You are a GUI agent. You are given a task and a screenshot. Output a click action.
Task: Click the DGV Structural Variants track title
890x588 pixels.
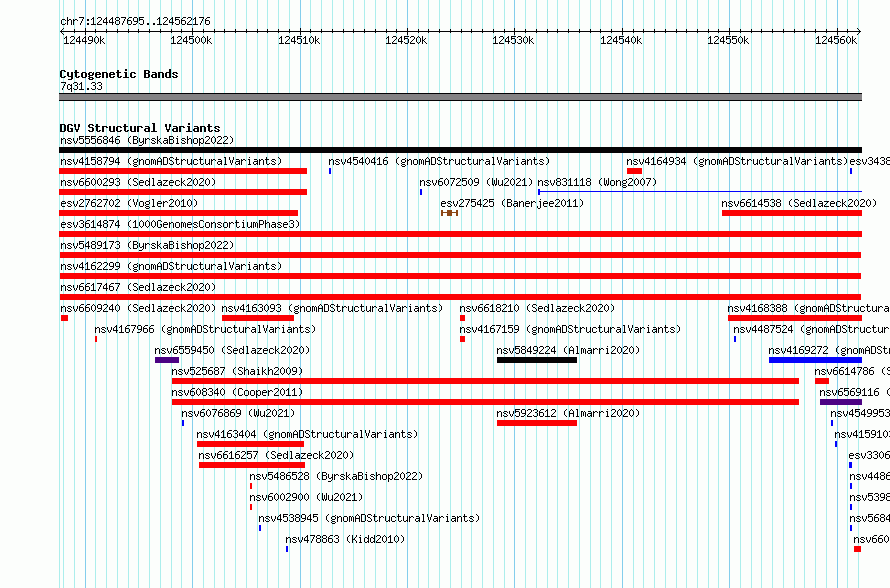click(140, 128)
